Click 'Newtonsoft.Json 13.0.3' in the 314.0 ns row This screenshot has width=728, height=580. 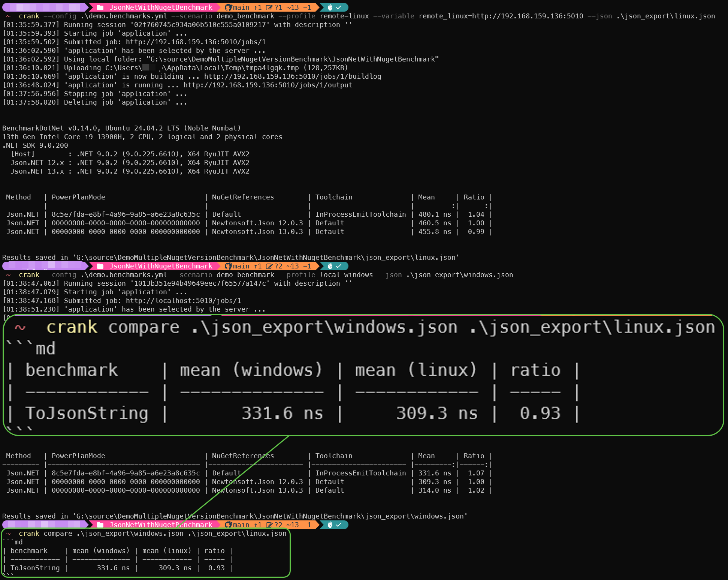(257, 490)
